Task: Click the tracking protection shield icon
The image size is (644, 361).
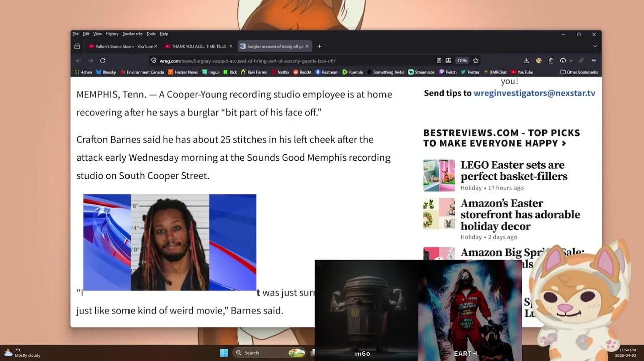Action: [x=154, y=61]
